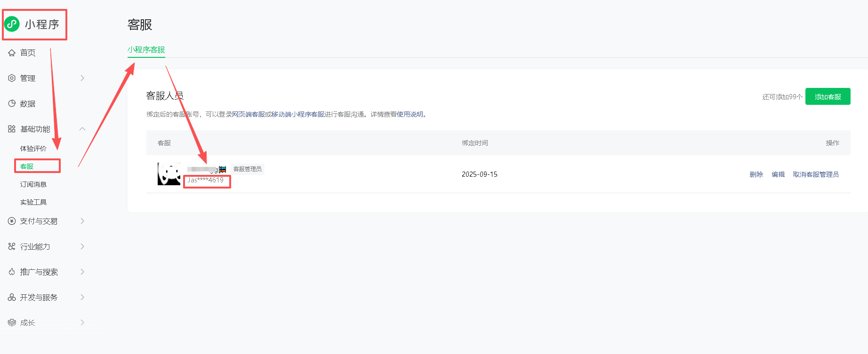Open 体验评价 in the sidebar
The image size is (868, 354).
(33, 149)
